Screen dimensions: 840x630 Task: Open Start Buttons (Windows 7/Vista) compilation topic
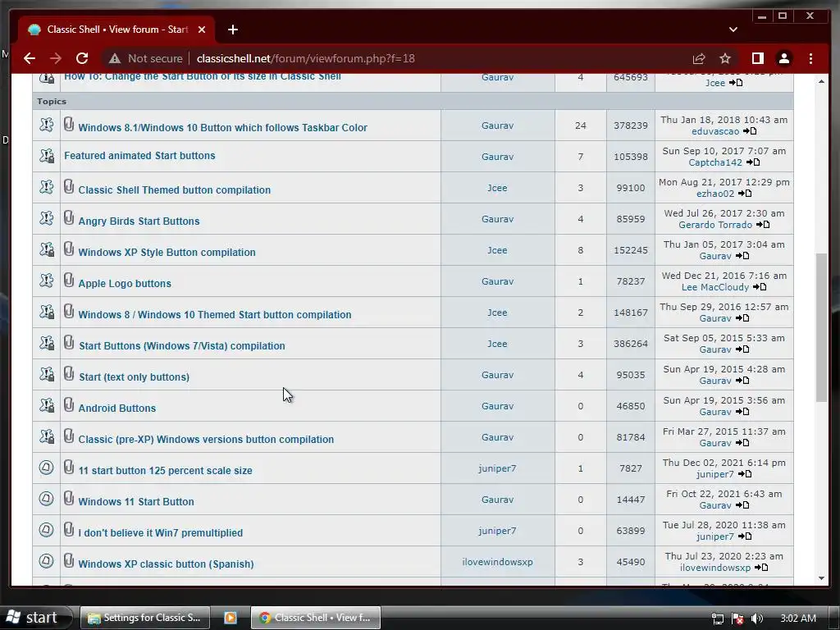pyautogui.click(x=181, y=345)
